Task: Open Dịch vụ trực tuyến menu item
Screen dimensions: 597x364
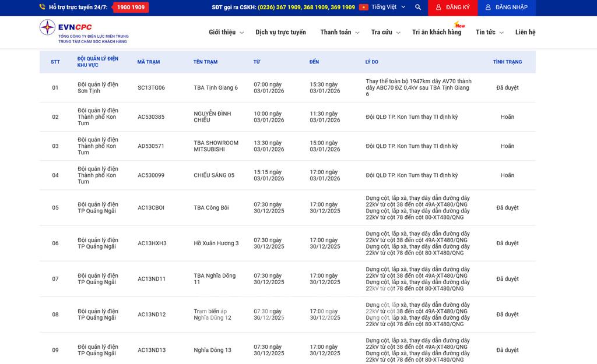Action: 280,33
